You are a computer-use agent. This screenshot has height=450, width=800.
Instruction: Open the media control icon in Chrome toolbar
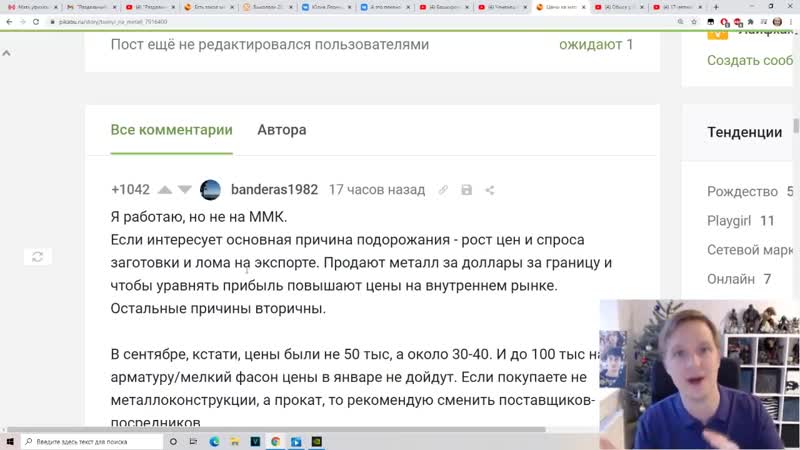(764, 22)
